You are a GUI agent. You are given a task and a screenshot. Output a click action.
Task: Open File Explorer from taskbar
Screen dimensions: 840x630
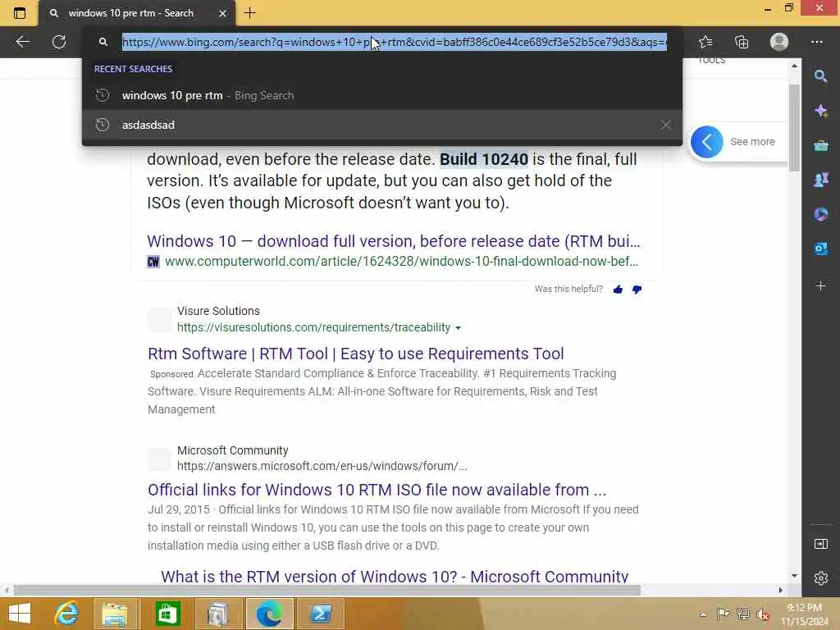pos(115,614)
